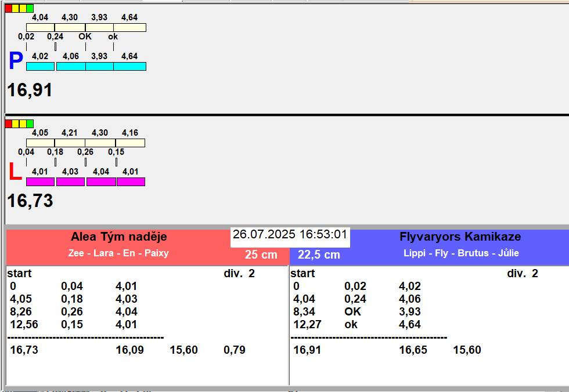Select the Alea Tým naděje team header
569x392 pixels.
click(118, 237)
